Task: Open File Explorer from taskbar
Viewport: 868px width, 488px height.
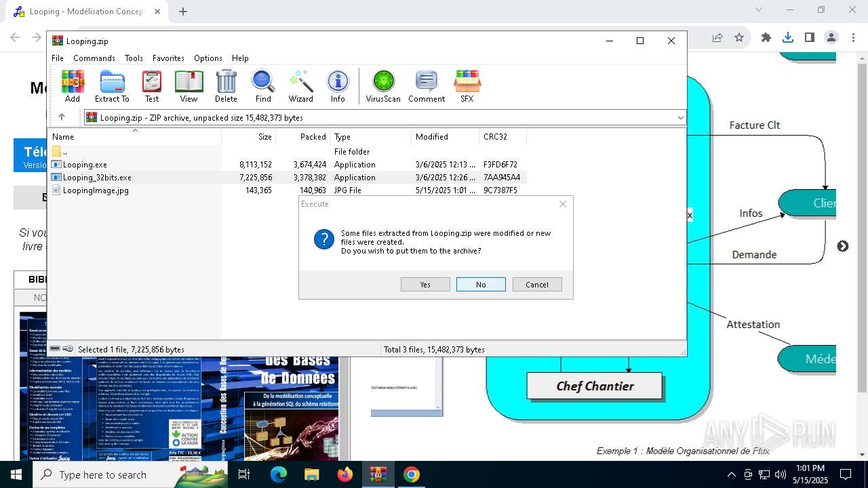Action: (x=311, y=474)
